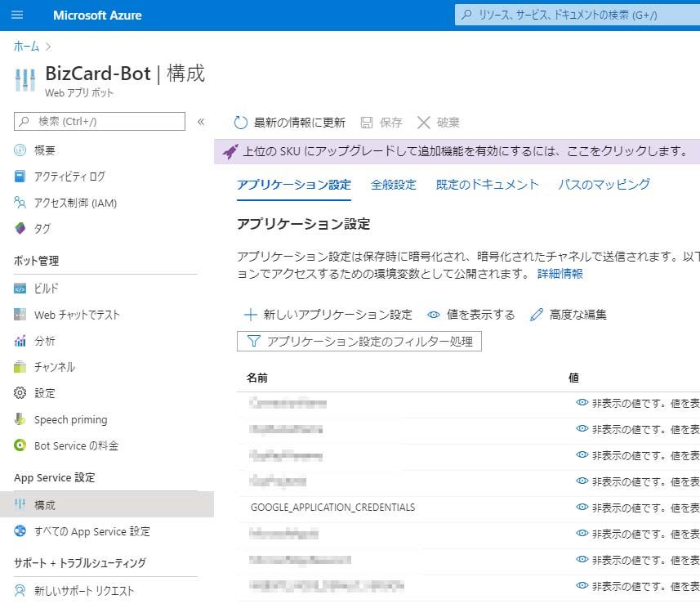Open the 設定 gear icon
Image resolution: width=700 pixels, height=613 pixels.
[20, 393]
